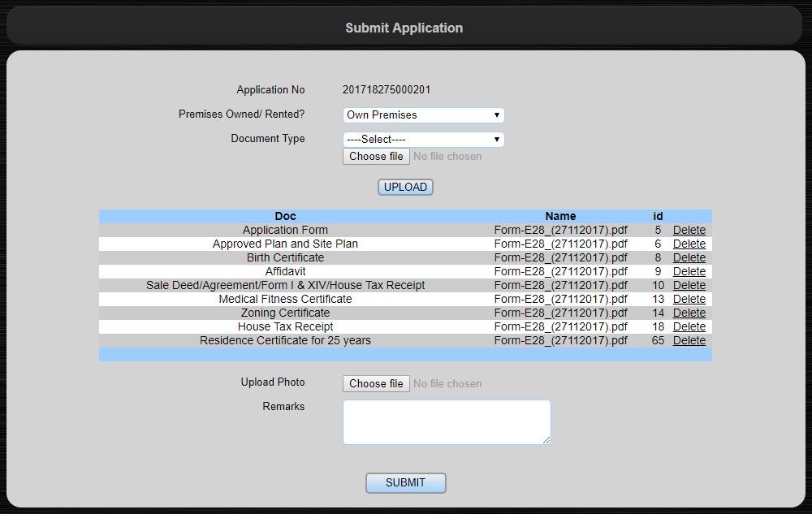
Task: Delete the Affidavit document
Action: 689,272
